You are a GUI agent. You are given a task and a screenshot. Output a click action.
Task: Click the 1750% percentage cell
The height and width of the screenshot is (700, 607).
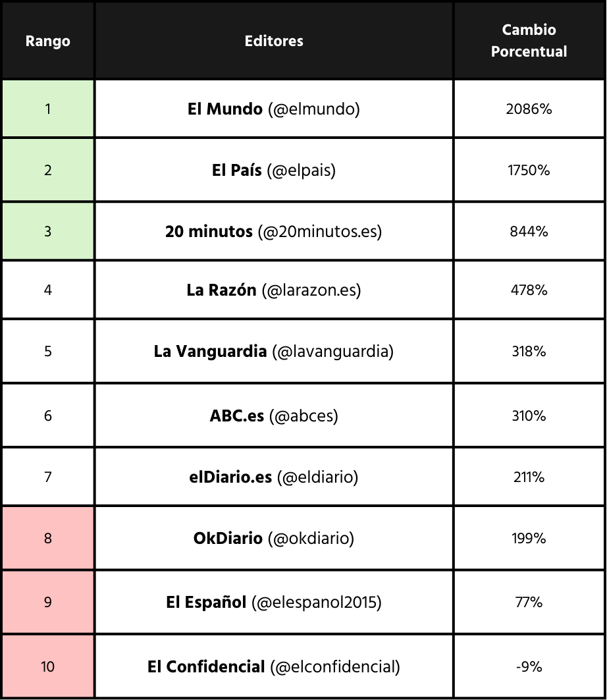[x=529, y=171]
